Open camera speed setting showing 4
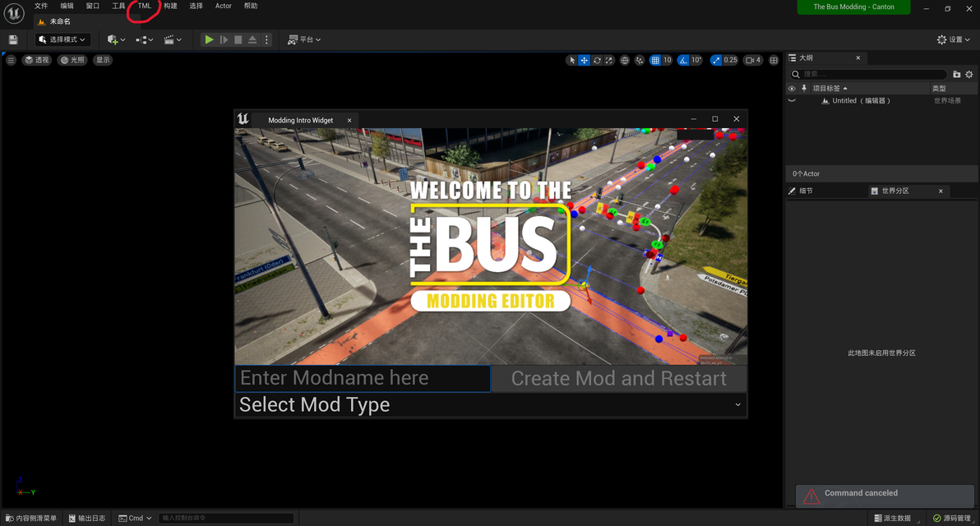The width and height of the screenshot is (980, 526). click(x=753, y=60)
